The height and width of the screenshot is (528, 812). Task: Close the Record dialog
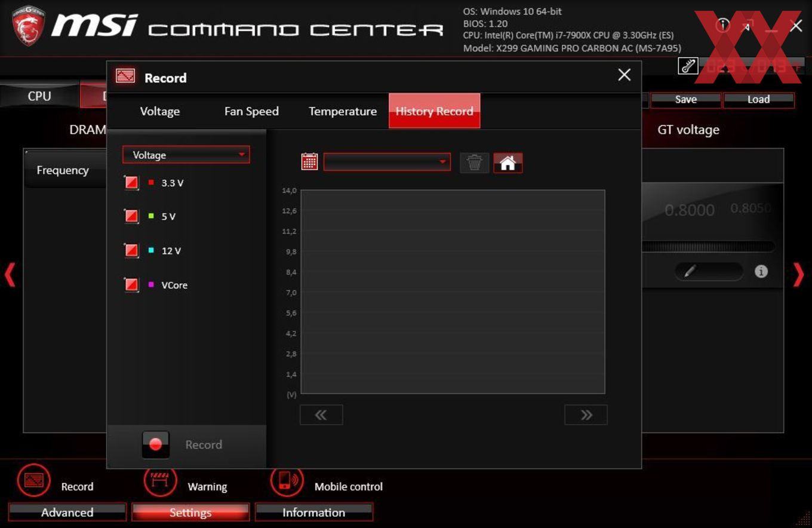pyautogui.click(x=624, y=75)
